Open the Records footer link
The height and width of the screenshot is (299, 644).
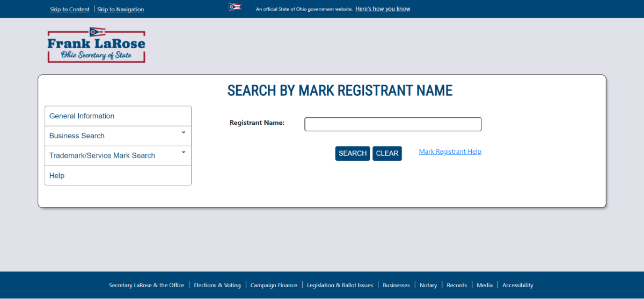click(x=457, y=285)
